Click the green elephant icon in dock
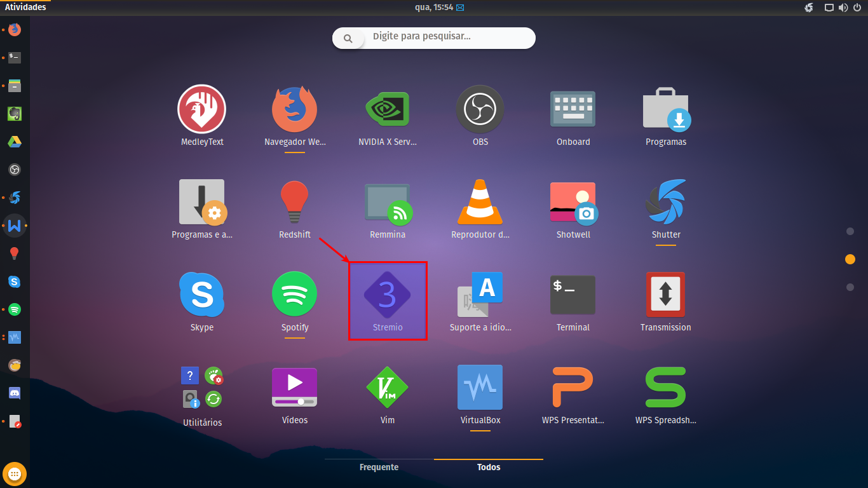Viewport: 868px width, 488px height. 15,114
